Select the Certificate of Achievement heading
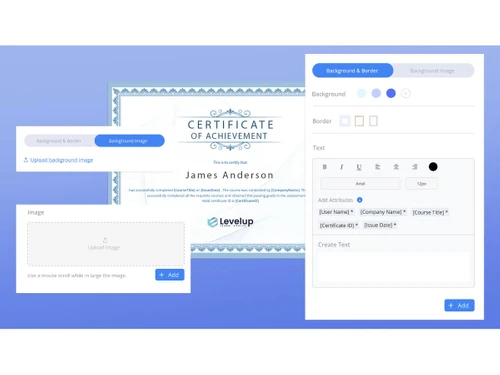Viewport: 500px width, 375px height. pyautogui.click(x=230, y=130)
